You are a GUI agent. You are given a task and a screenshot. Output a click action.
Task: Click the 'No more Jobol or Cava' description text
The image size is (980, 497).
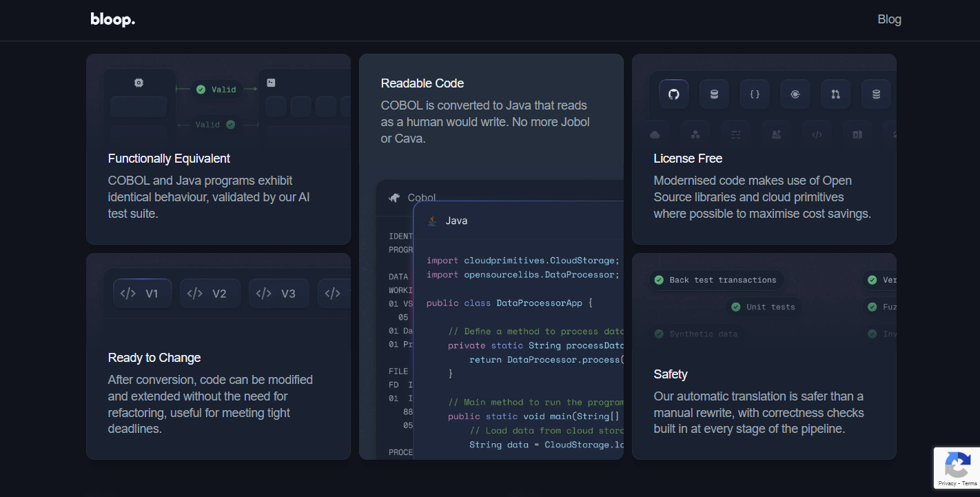(x=485, y=130)
